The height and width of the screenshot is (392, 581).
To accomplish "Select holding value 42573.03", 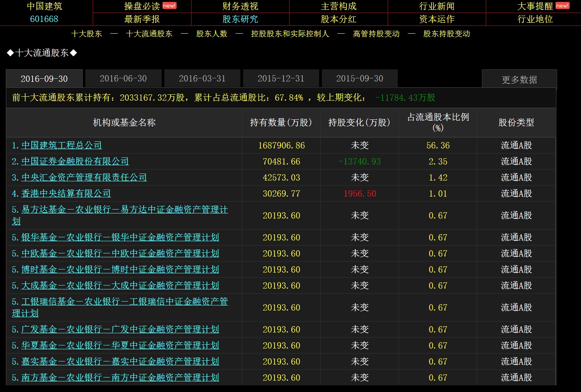I will (x=281, y=178).
